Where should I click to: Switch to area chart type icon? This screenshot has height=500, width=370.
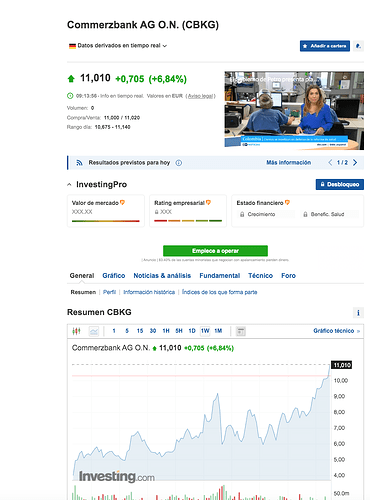pyautogui.click(x=94, y=331)
